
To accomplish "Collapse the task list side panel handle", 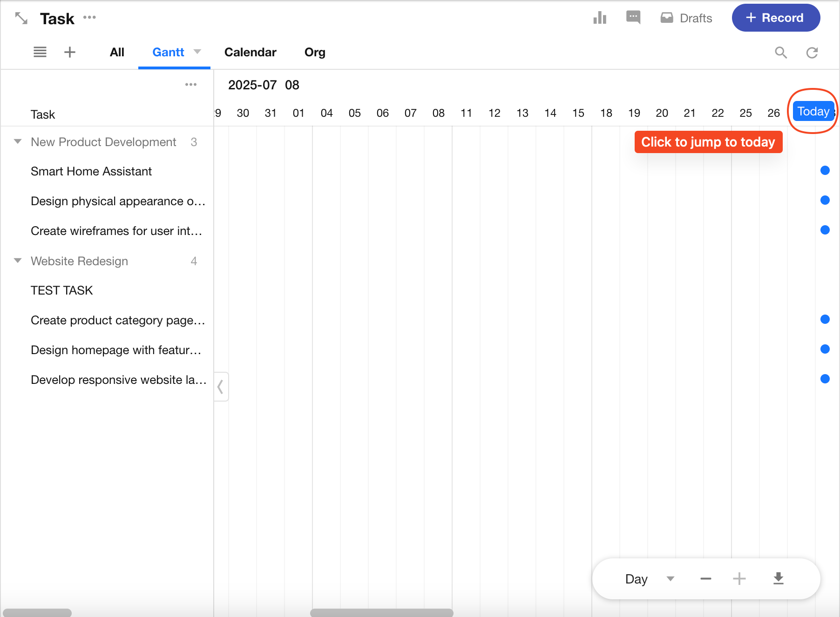I will pos(221,386).
